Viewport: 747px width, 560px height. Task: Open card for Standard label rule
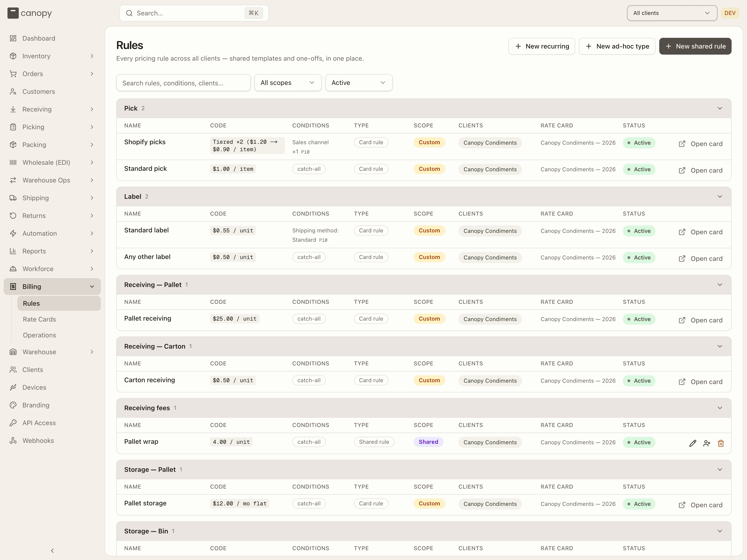tap(700, 232)
